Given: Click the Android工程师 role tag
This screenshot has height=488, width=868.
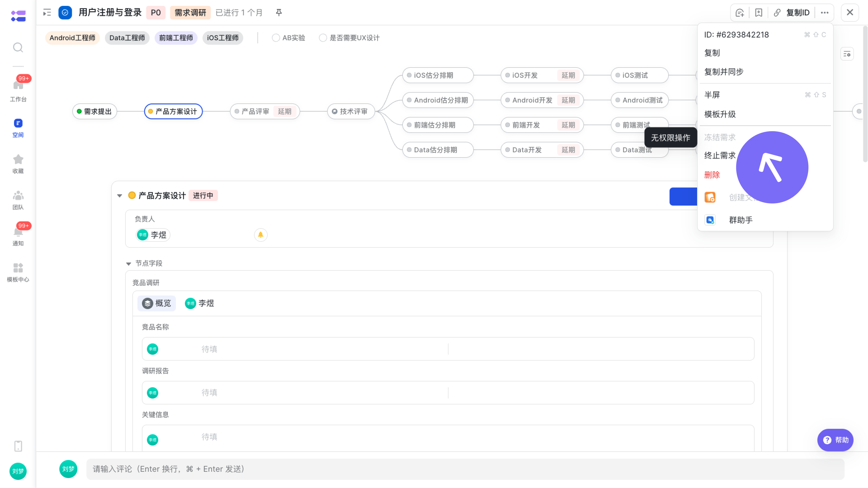Looking at the screenshot, I should point(72,38).
